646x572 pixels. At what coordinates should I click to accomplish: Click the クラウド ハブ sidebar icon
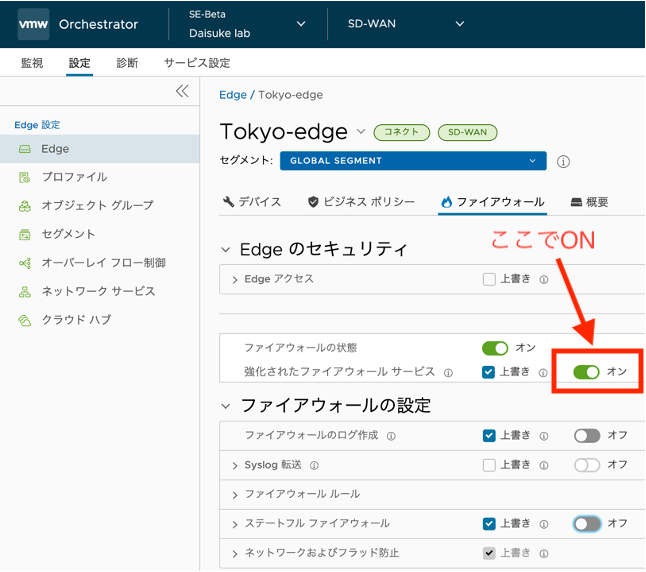[x=24, y=320]
